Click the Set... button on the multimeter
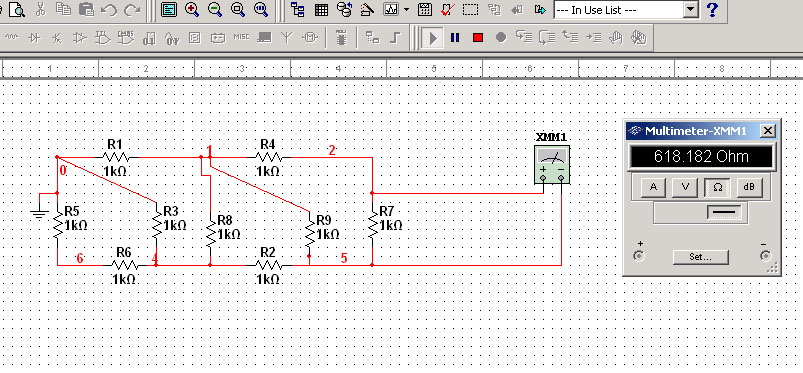Image resolution: width=803 pixels, height=373 pixels. 700,257
